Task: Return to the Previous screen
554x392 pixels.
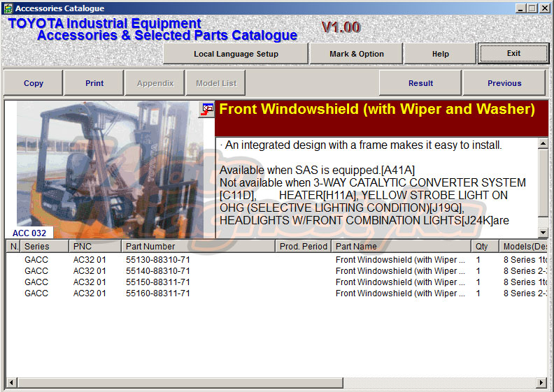Action: (504, 83)
